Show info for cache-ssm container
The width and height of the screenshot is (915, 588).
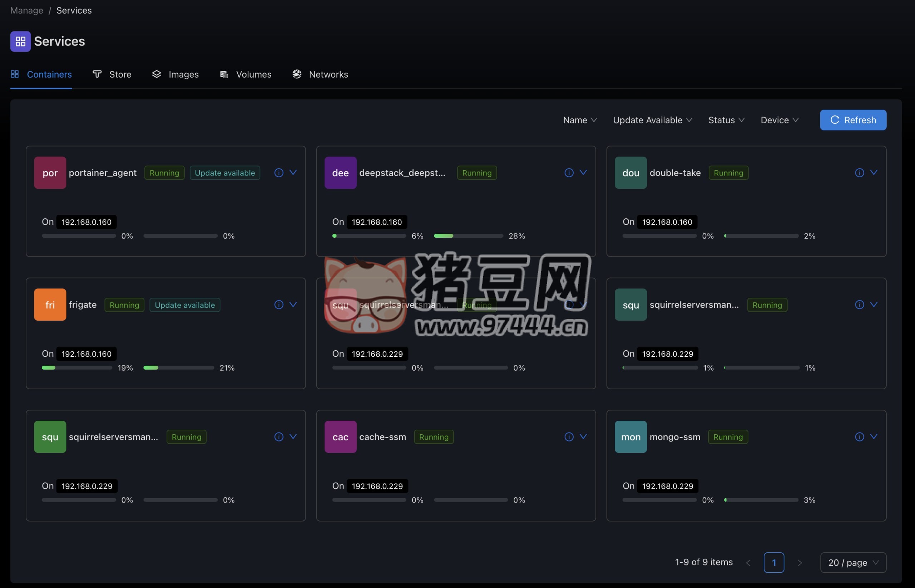569,437
